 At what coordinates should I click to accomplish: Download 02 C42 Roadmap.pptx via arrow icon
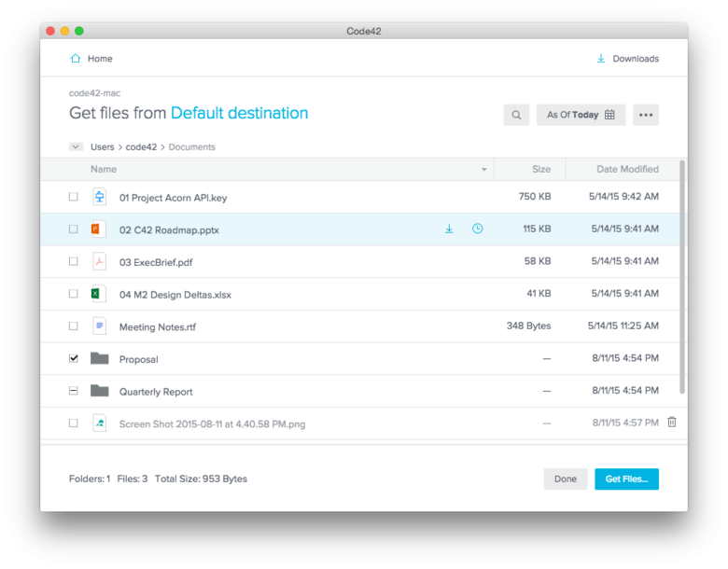tap(449, 229)
